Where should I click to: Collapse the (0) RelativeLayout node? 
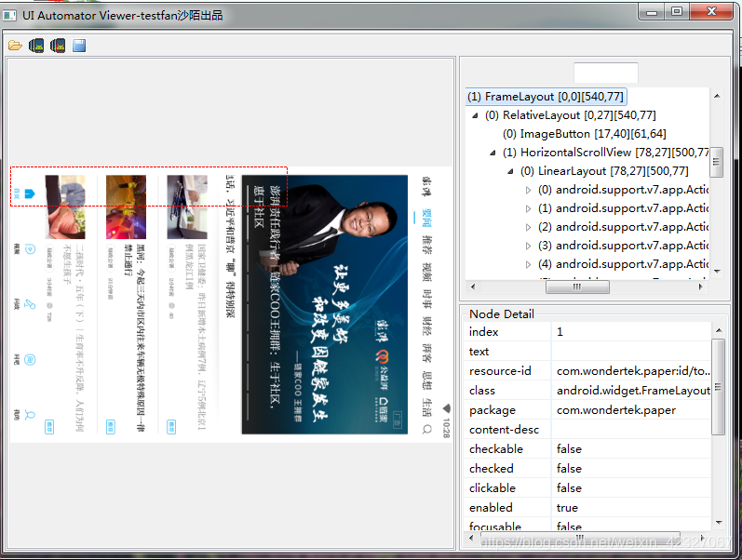coord(475,115)
